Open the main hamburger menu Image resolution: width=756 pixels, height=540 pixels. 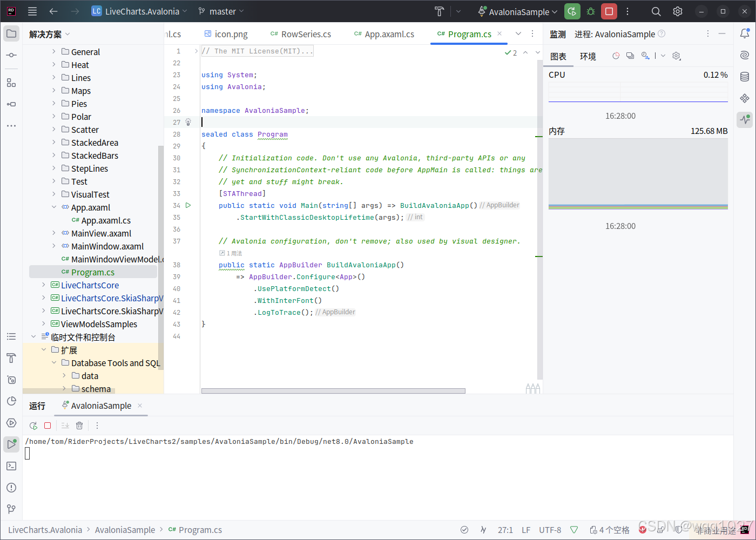(x=32, y=11)
